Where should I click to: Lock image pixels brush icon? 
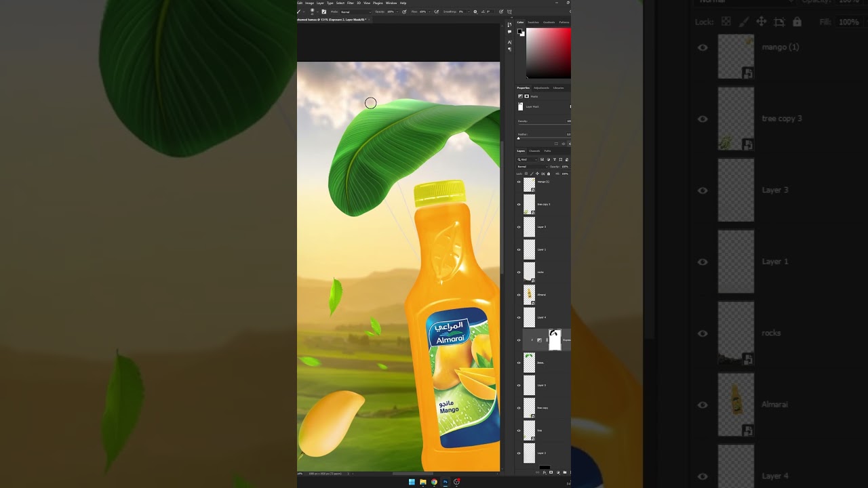pos(532,174)
